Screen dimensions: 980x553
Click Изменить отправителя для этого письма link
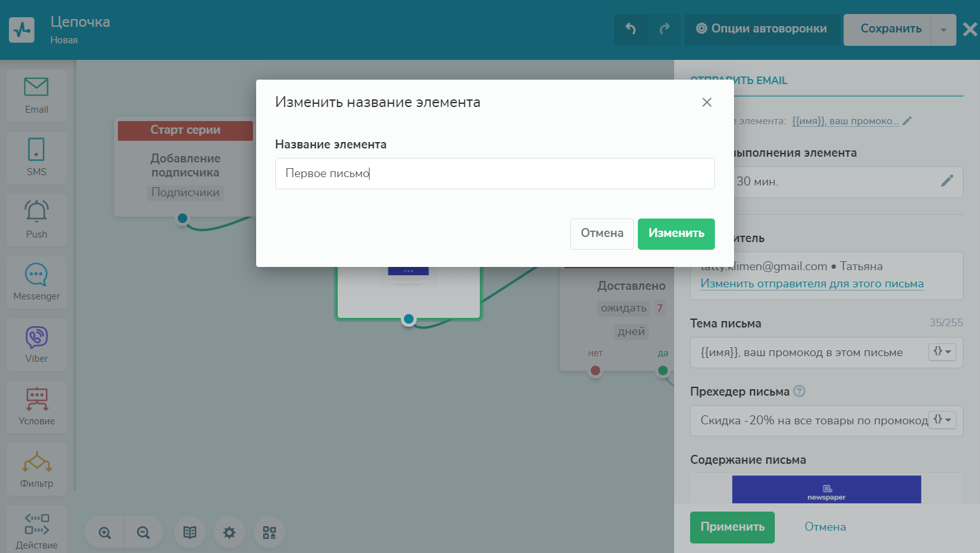point(812,284)
